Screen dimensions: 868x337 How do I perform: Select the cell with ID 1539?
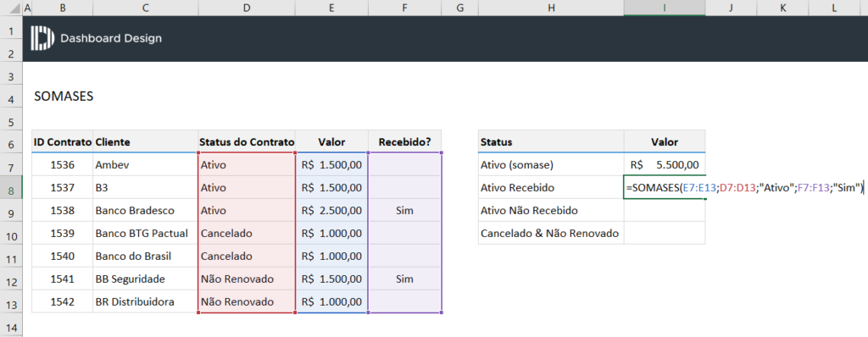click(x=63, y=234)
